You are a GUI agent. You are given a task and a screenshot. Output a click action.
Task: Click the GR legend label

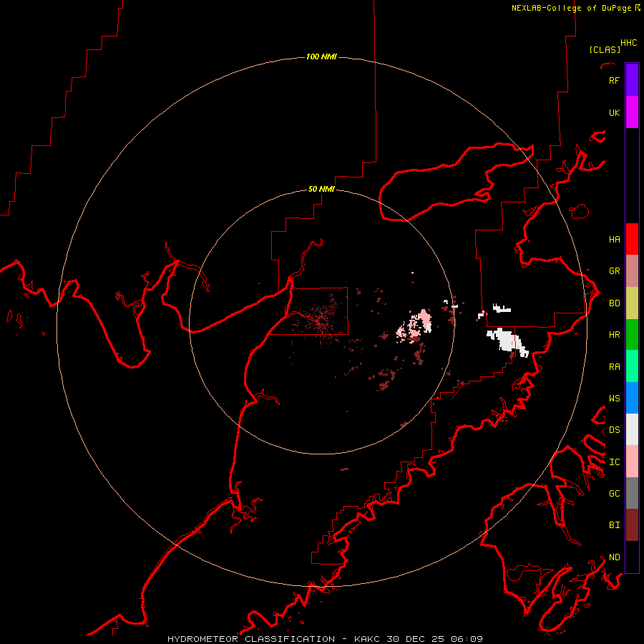(x=615, y=271)
